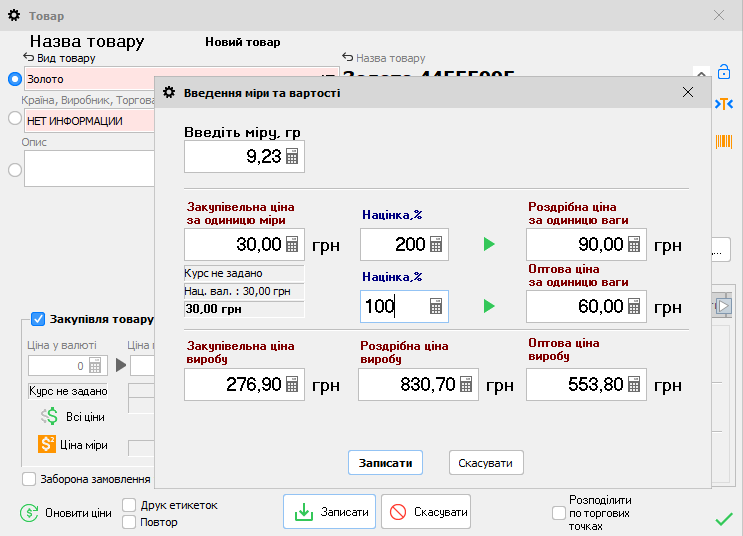
Task: Uncheck the 'Закупівля товару' checkbox
Action: pos(38,319)
